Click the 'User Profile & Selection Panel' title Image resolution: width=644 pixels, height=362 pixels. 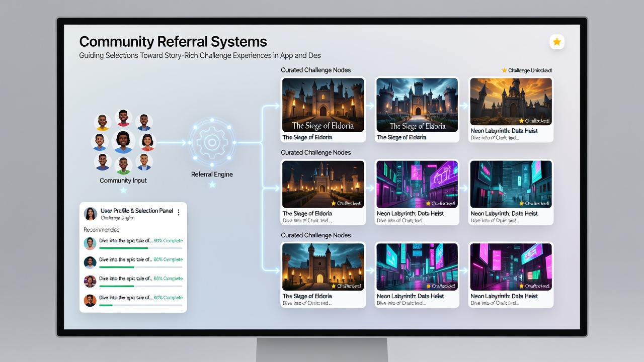(x=137, y=211)
